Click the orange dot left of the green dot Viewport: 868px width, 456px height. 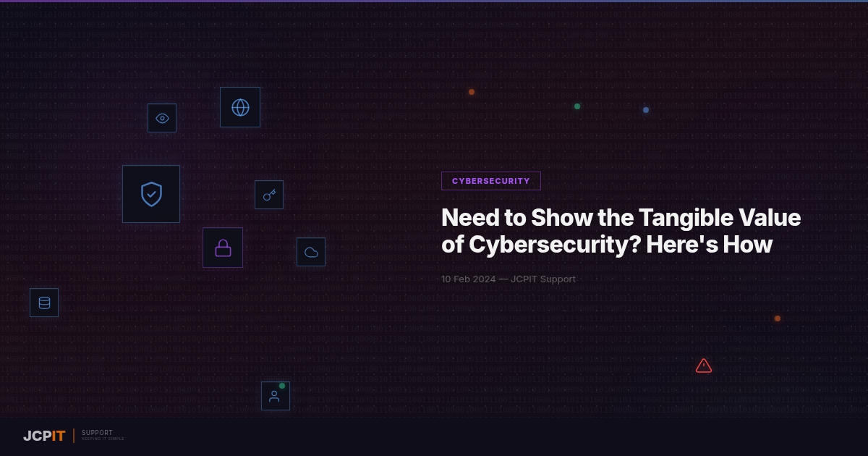click(x=472, y=92)
